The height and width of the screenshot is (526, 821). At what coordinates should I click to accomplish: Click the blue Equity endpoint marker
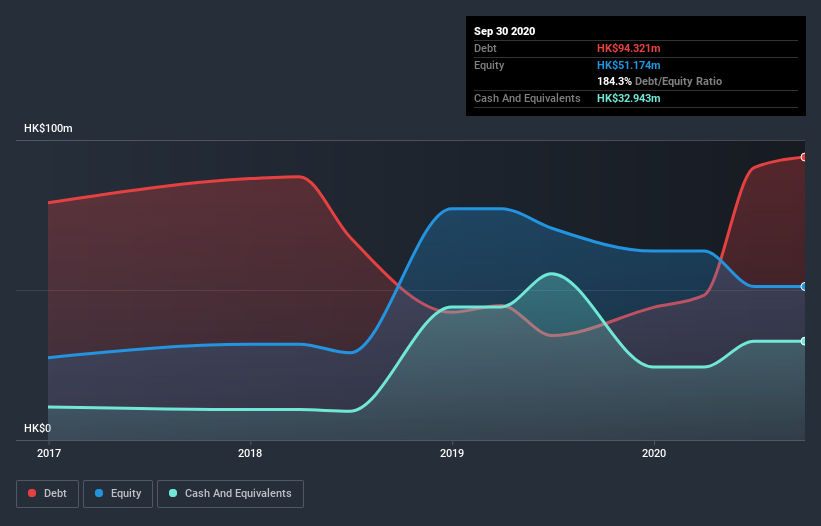(x=804, y=286)
